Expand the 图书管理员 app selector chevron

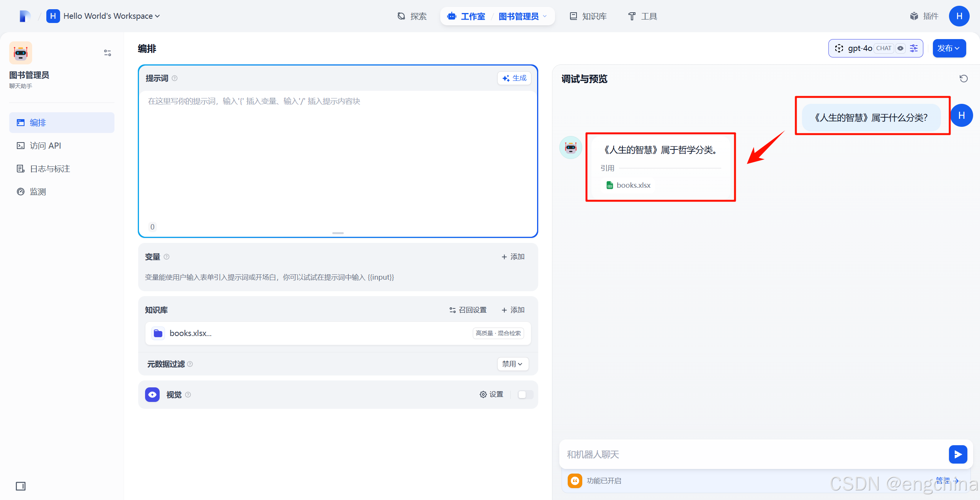(x=545, y=16)
